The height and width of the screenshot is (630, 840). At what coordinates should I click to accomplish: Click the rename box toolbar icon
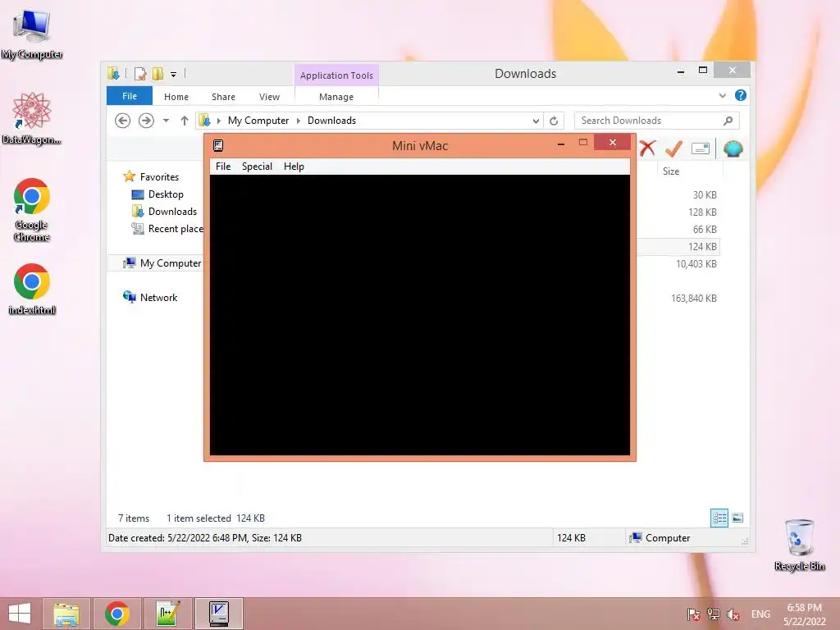click(701, 148)
